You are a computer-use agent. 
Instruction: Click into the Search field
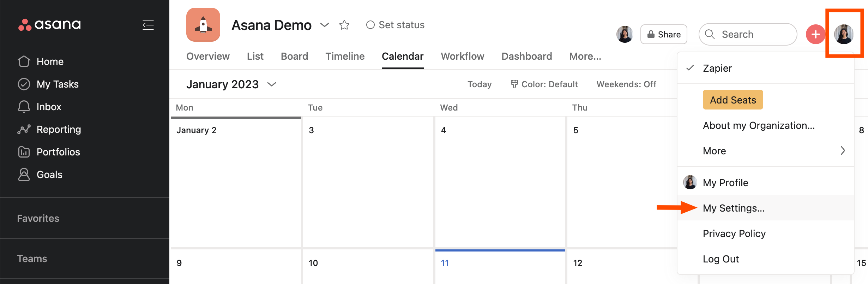tap(748, 34)
